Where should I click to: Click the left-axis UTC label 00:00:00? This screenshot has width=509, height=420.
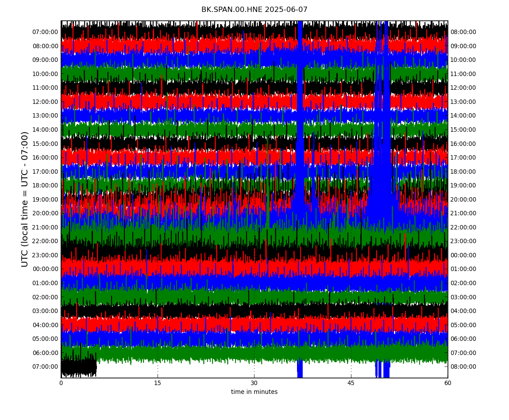click(x=45, y=269)
